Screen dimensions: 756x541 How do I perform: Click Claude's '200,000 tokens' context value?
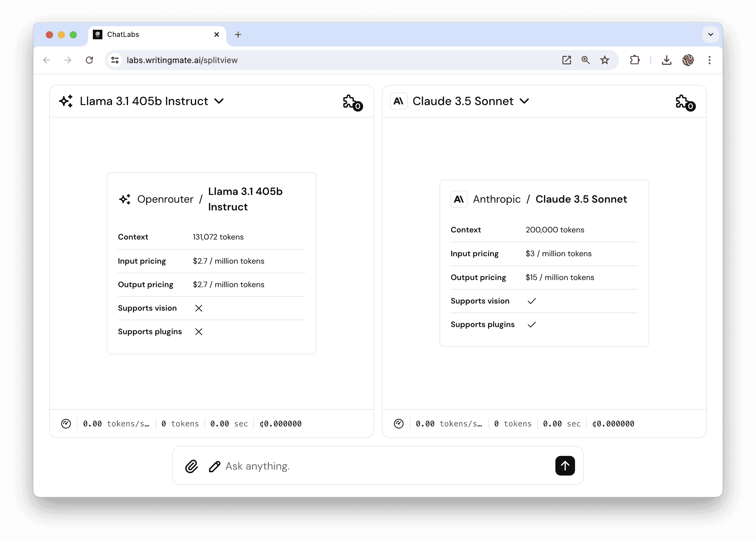[554, 230]
